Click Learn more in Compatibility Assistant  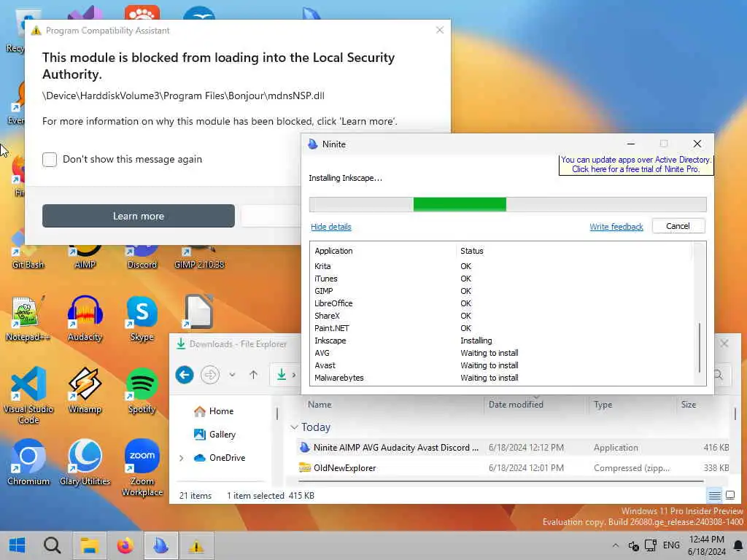click(138, 216)
